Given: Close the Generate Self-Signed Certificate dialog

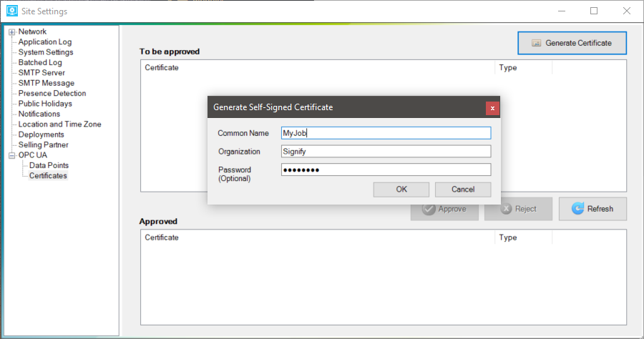Looking at the screenshot, I should tap(492, 108).
